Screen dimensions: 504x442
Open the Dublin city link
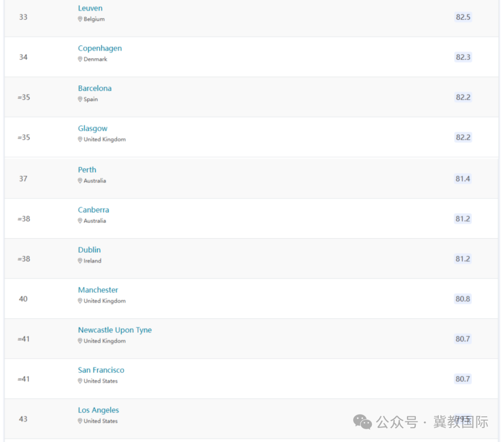[x=89, y=250]
